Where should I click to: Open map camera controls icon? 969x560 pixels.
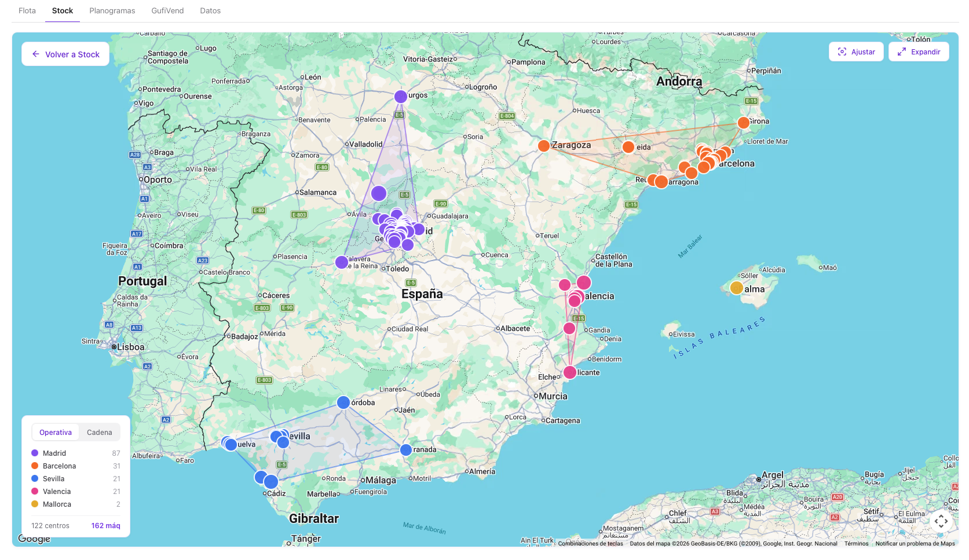click(941, 521)
